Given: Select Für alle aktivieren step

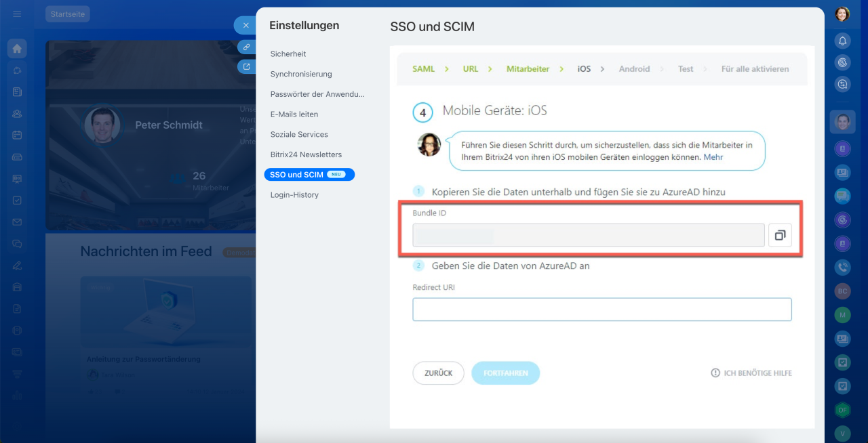Looking at the screenshot, I should click(755, 69).
